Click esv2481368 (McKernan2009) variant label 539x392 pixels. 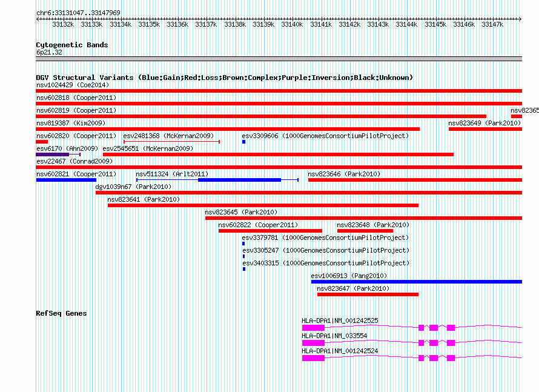click(x=168, y=136)
